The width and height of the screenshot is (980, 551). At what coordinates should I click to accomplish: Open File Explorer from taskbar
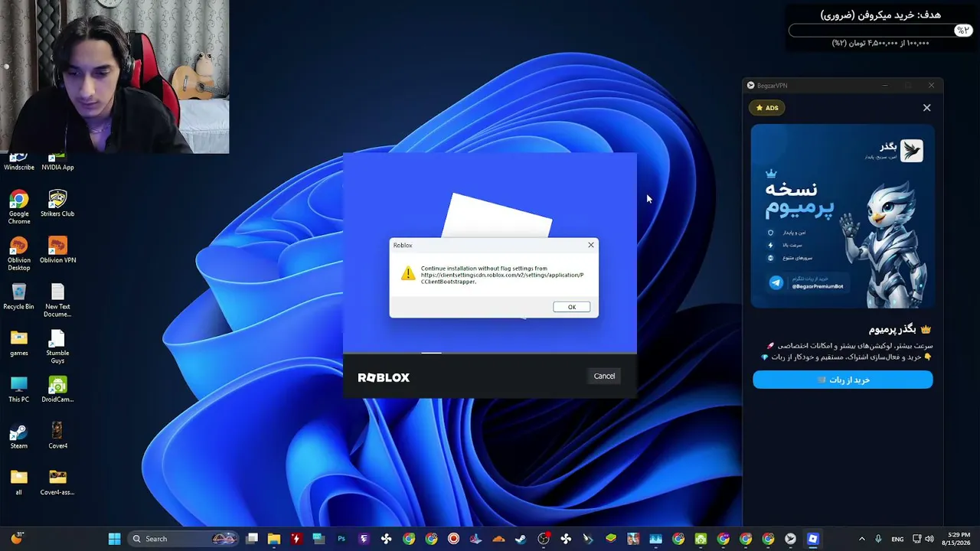274,539
